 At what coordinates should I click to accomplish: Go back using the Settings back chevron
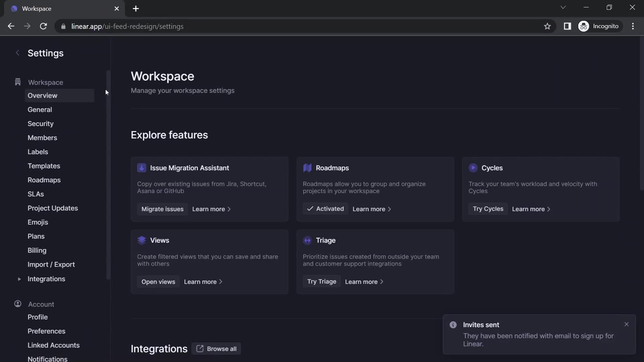click(17, 53)
